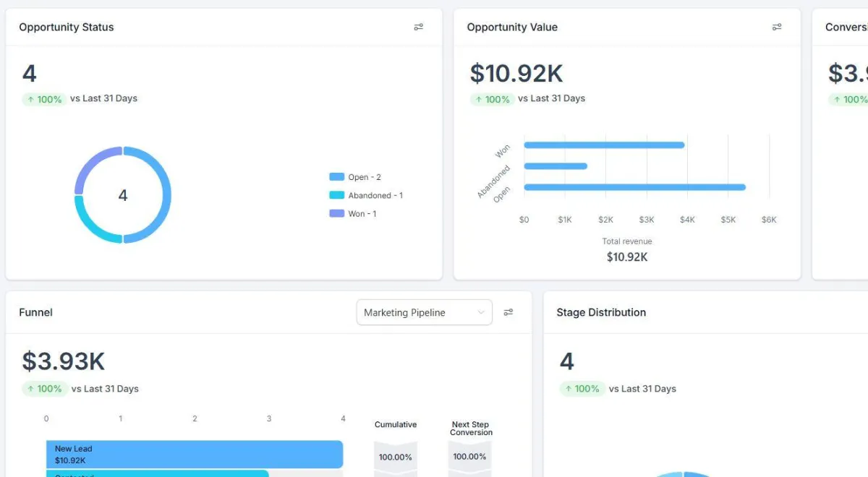Click the $10.92K Opportunity Value heading
This screenshot has width=868, height=477.
tap(516, 73)
